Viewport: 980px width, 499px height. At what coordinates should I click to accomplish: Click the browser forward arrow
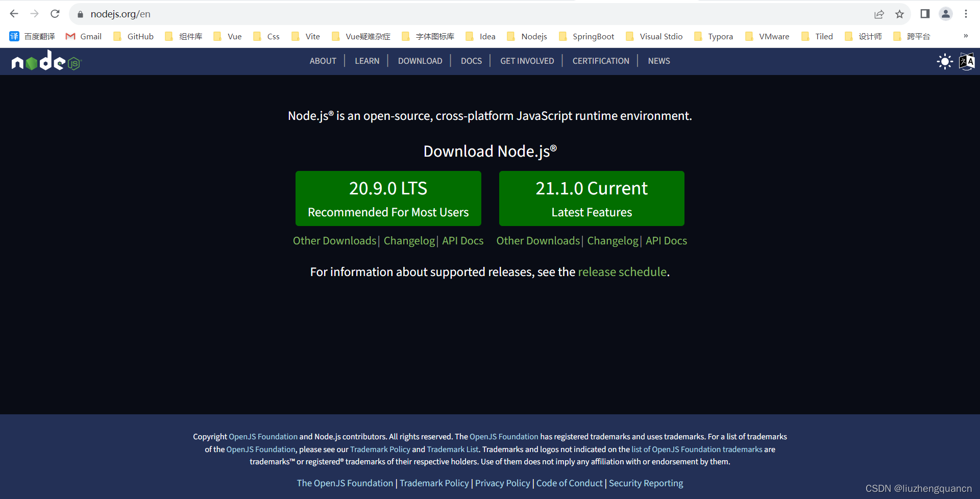[34, 14]
